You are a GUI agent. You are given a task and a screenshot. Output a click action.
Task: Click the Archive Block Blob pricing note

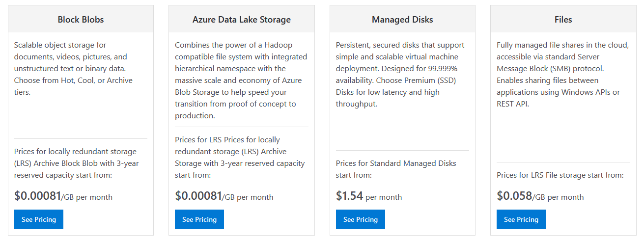76,163
